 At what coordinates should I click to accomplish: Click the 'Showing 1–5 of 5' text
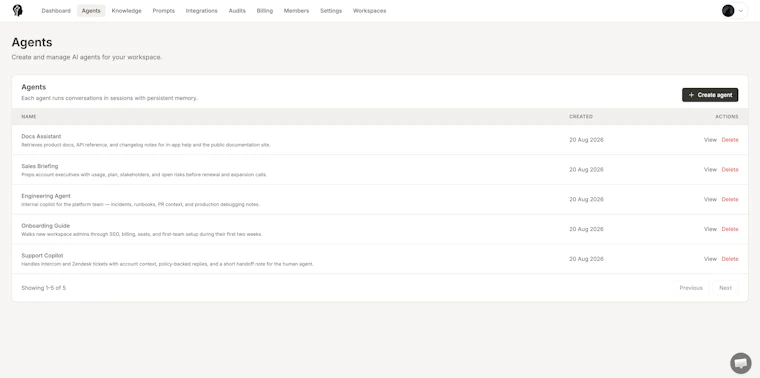(44, 288)
